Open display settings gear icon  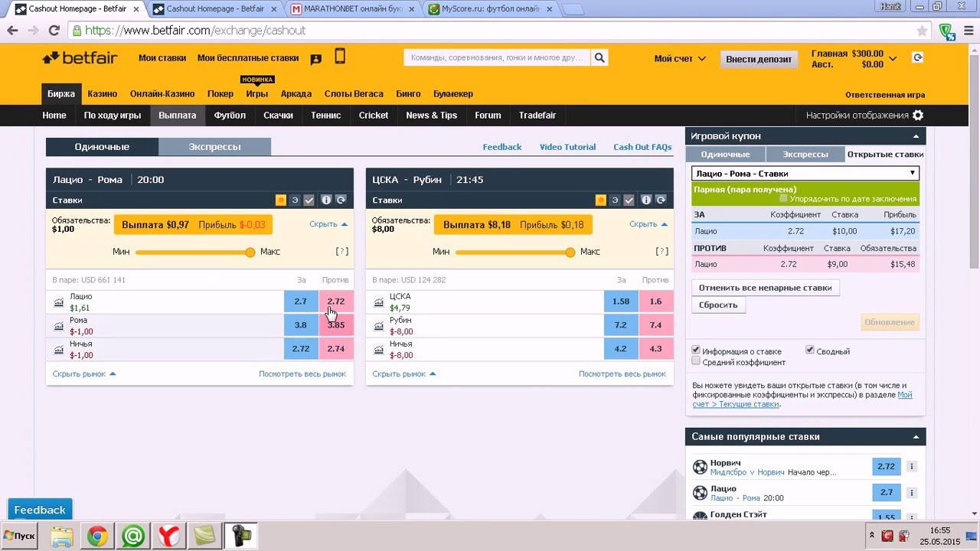[x=918, y=116]
